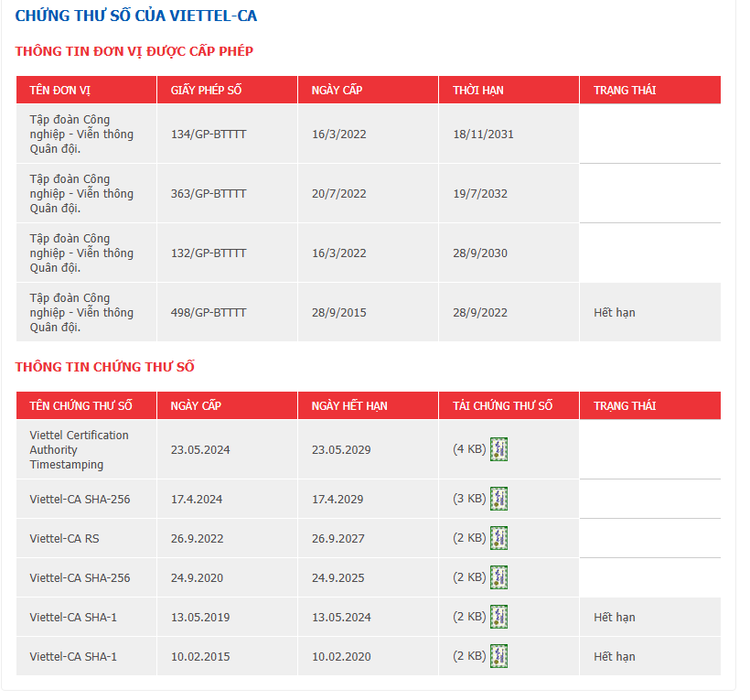Click "(2 KB)" size in the Viettel-CA RS row

coord(469,537)
